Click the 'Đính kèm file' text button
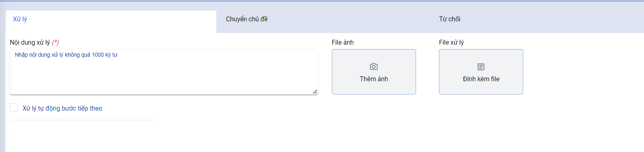Screen dimensions: 644x152 [481, 79]
